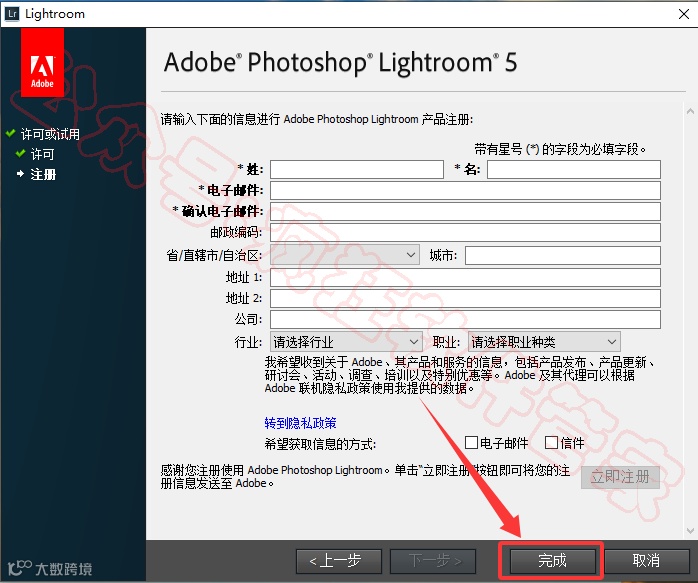Click the 名 (first name) input field
The height and width of the screenshot is (583, 698).
pos(574,170)
